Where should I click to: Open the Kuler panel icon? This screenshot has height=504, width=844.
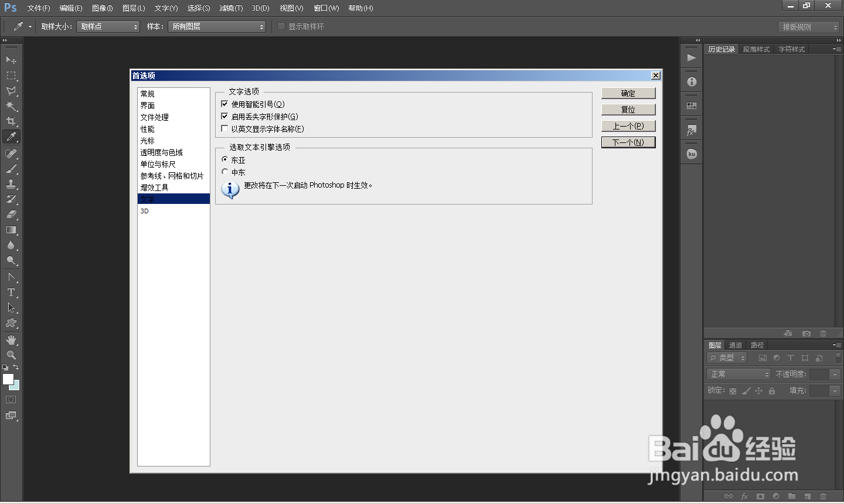[x=692, y=154]
